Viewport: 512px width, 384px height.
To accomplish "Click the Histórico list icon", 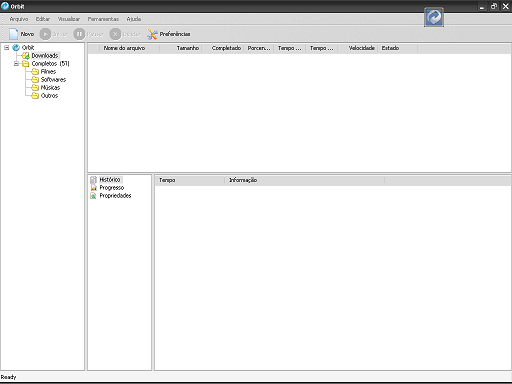I will coord(93,180).
